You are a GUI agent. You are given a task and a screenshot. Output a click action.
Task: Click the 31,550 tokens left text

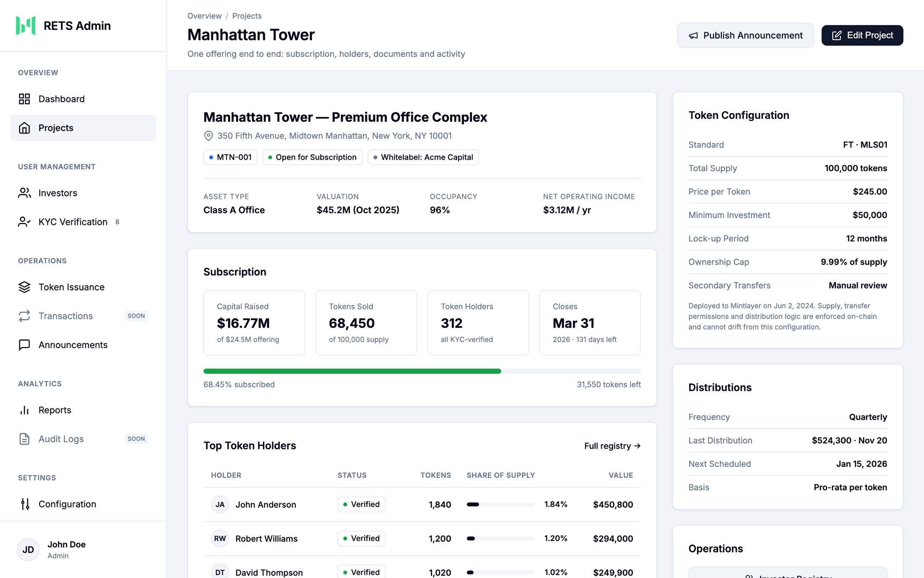coord(609,384)
